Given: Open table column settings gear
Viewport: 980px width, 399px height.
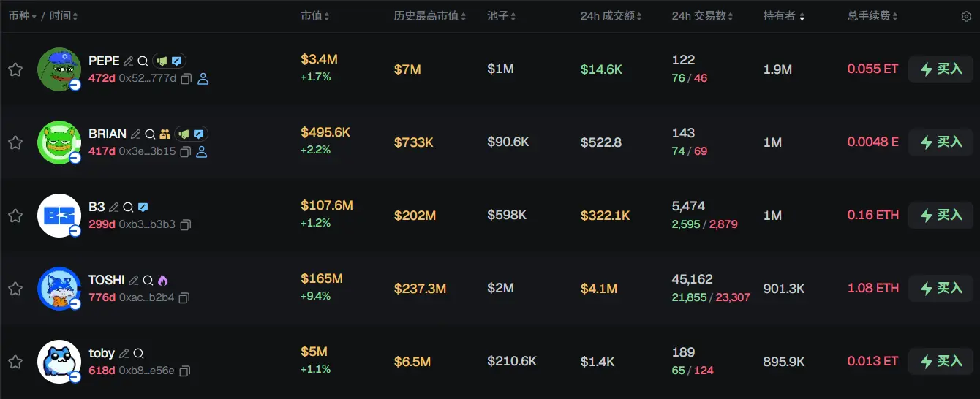Looking at the screenshot, I should click(x=966, y=16).
